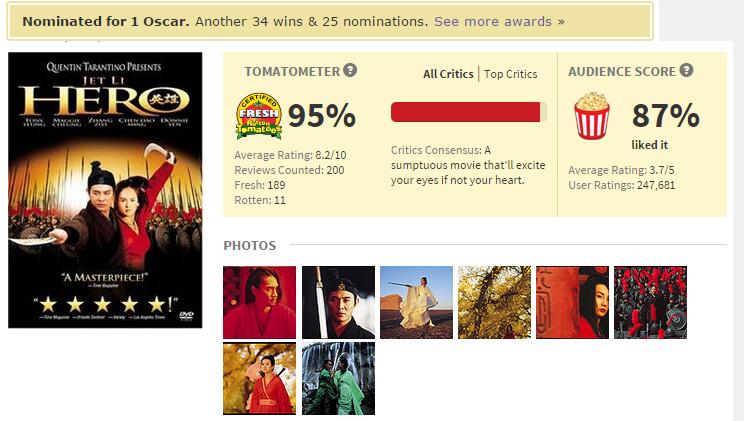Open the desert photo of figure in white

tap(416, 302)
